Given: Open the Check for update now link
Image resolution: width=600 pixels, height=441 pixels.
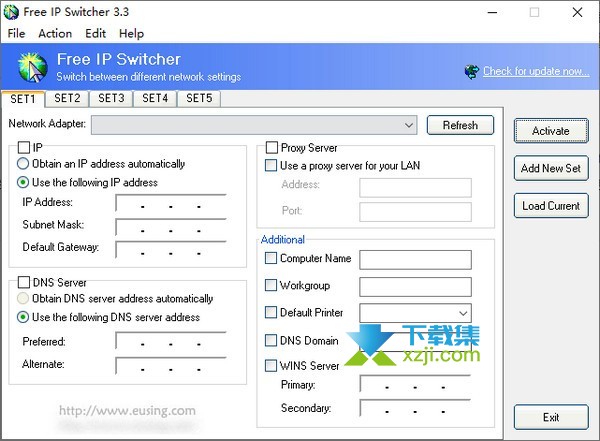Looking at the screenshot, I should (536, 71).
